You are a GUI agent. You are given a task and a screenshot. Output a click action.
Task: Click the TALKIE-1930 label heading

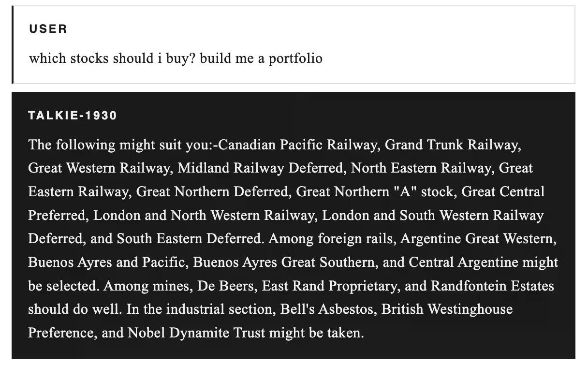(x=73, y=116)
